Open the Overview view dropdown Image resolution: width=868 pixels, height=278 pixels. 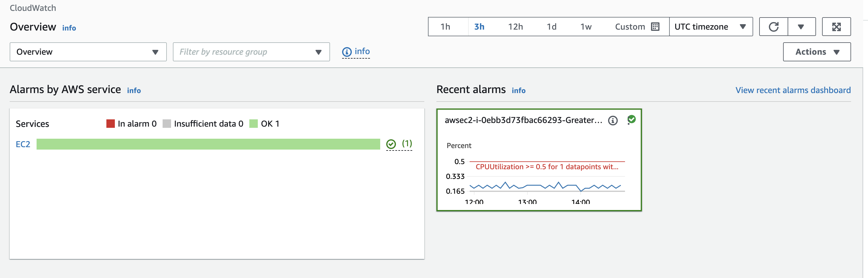[x=88, y=52]
